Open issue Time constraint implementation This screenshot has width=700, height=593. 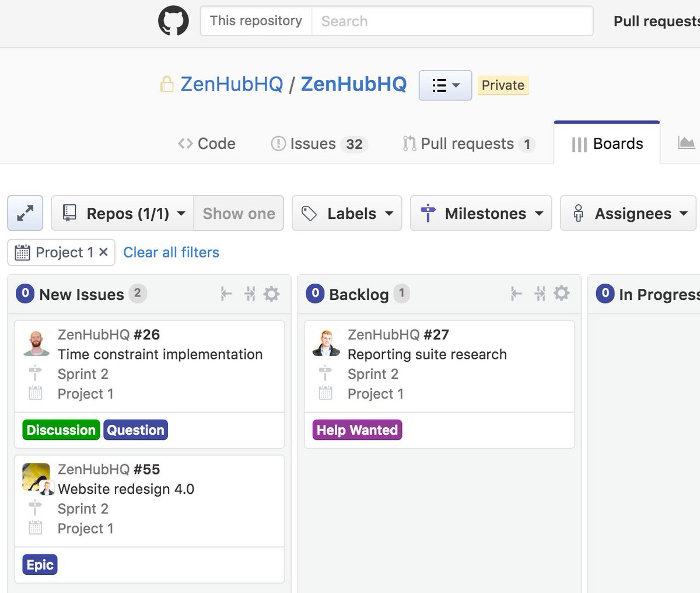click(160, 354)
